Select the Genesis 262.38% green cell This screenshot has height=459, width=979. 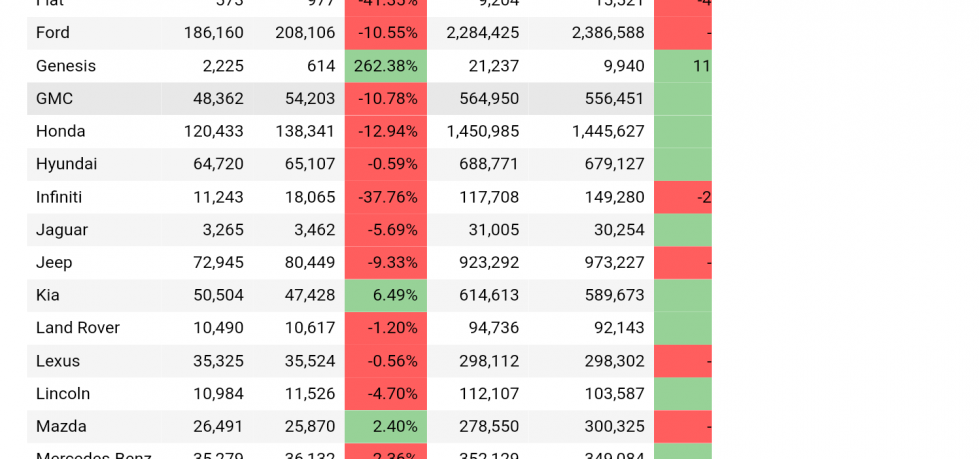click(x=386, y=66)
